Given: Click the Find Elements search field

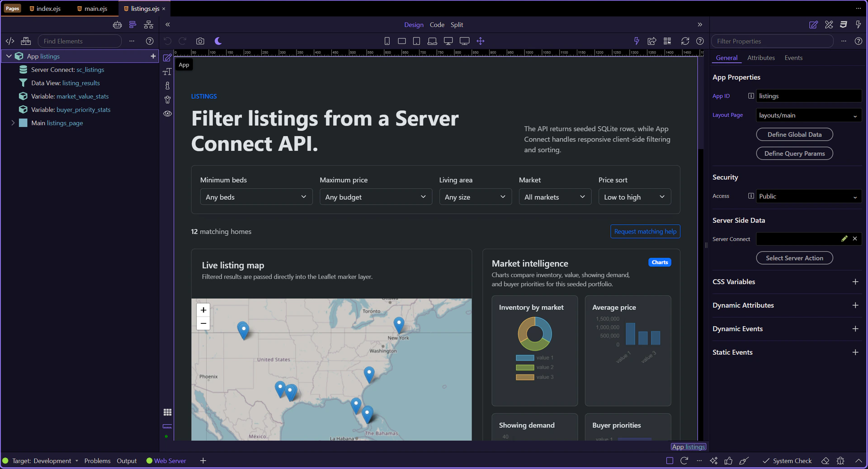Looking at the screenshot, I should (x=80, y=41).
